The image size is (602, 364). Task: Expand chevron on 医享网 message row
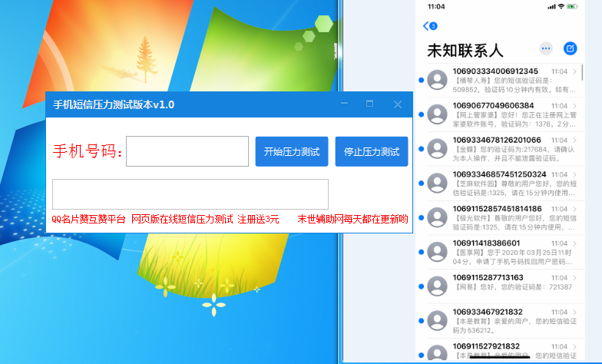pyautogui.click(x=574, y=243)
